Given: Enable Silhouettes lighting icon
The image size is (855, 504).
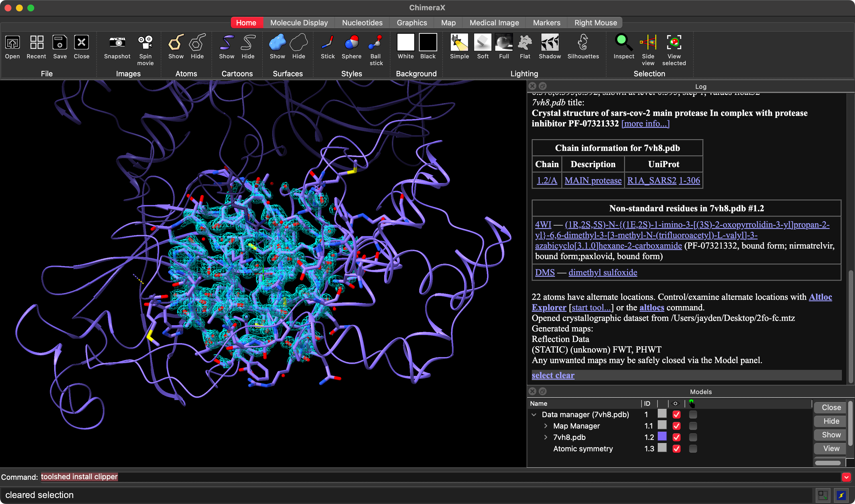Looking at the screenshot, I should click(x=583, y=43).
